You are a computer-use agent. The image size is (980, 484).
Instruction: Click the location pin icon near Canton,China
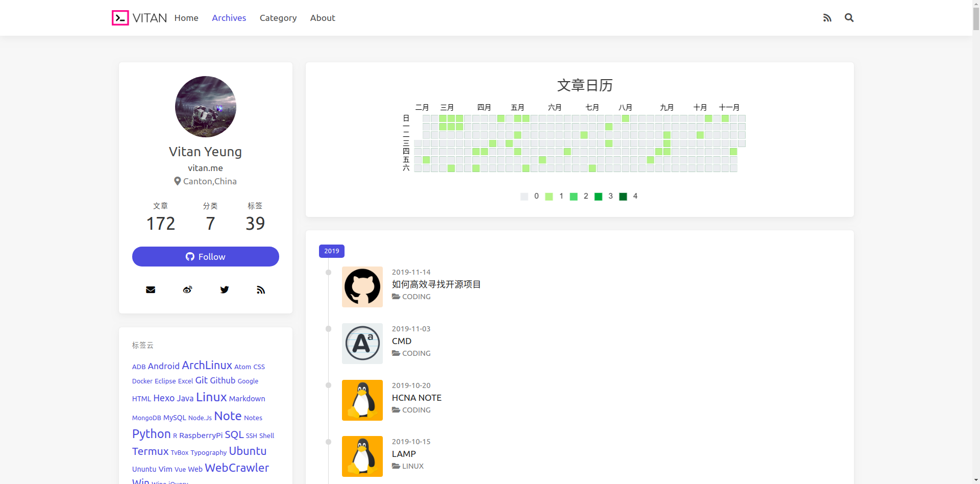178,181
